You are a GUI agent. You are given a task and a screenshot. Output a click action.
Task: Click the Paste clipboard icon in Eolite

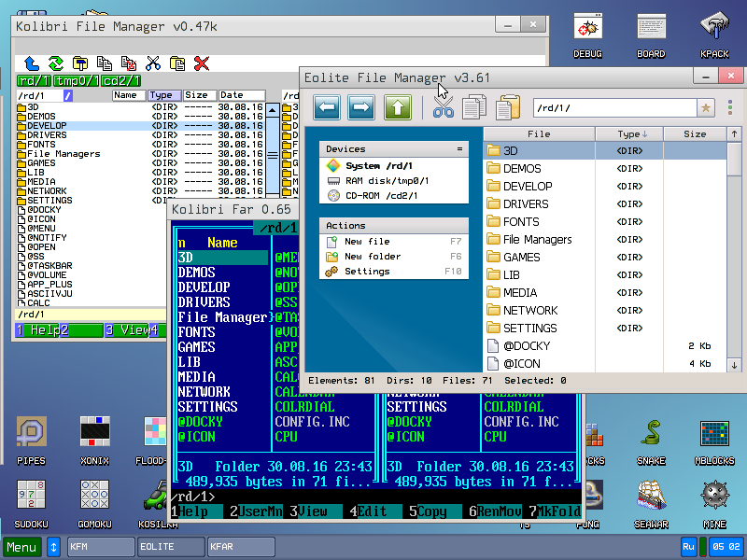pos(508,107)
